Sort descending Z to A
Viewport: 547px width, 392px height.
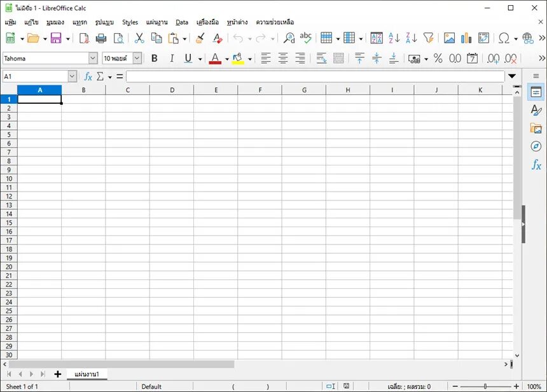coord(412,38)
